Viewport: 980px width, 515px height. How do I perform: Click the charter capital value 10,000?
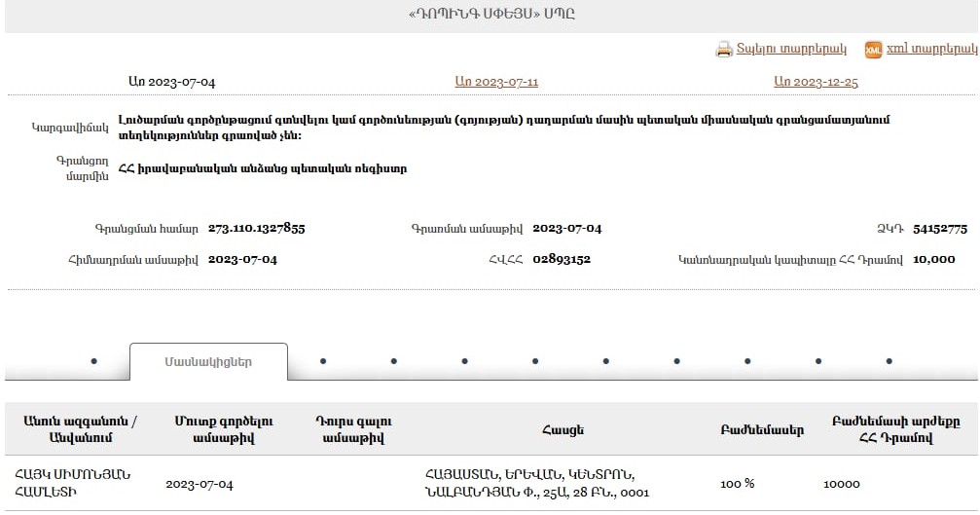(935, 260)
